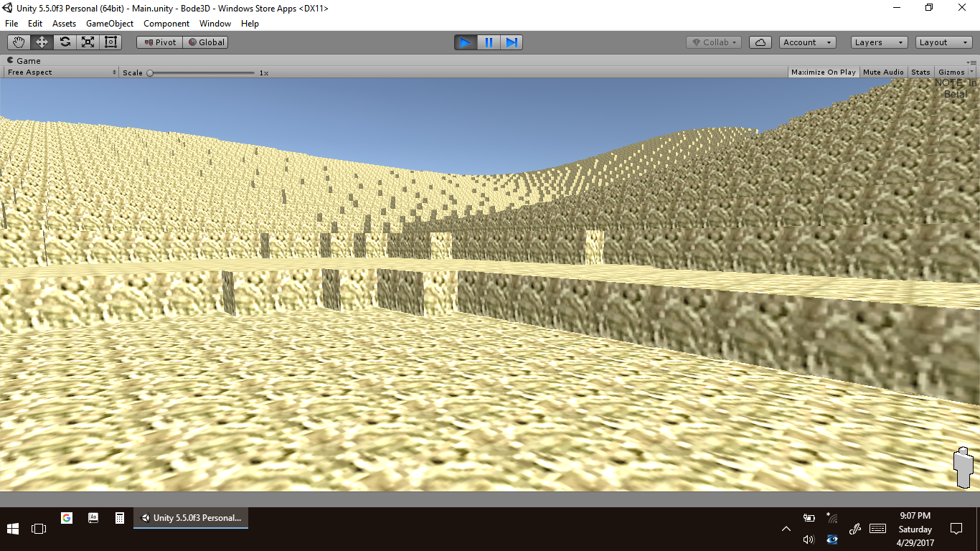Select the Move transform tool
Screen dimensions: 980x551
(42, 42)
